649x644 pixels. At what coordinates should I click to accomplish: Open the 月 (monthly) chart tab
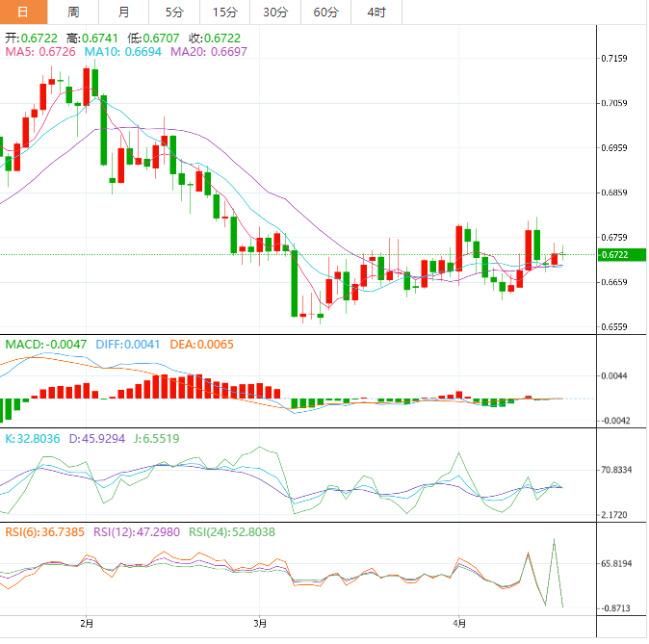123,13
